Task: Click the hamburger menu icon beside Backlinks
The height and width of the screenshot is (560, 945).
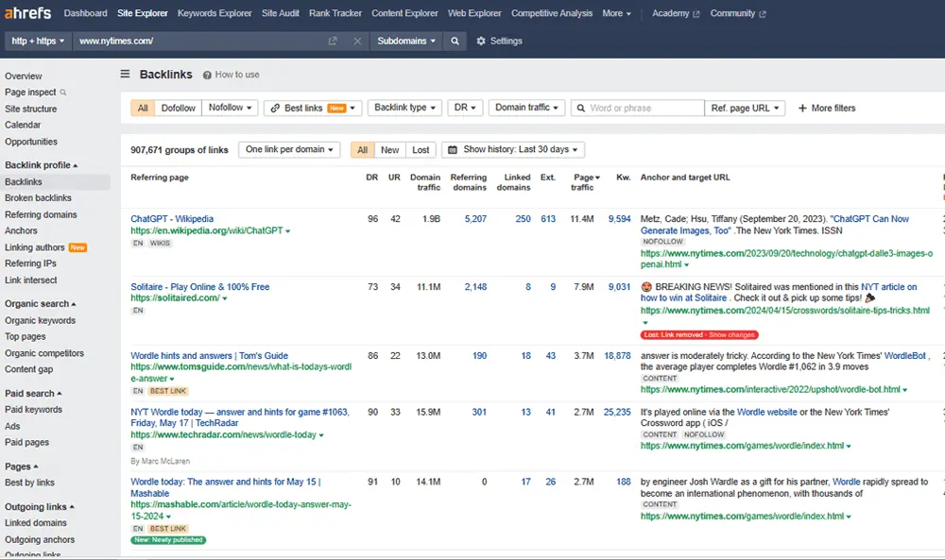Action: point(125,75)
